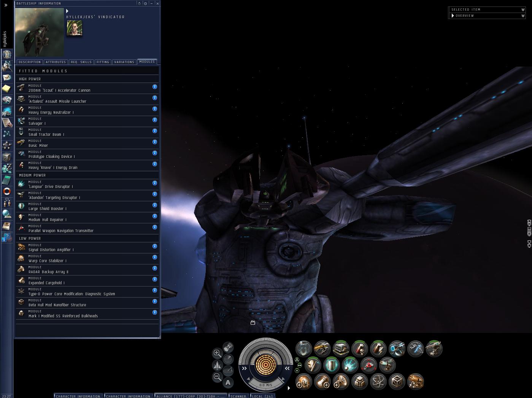Select the Modules tab

tap(147, 62)
